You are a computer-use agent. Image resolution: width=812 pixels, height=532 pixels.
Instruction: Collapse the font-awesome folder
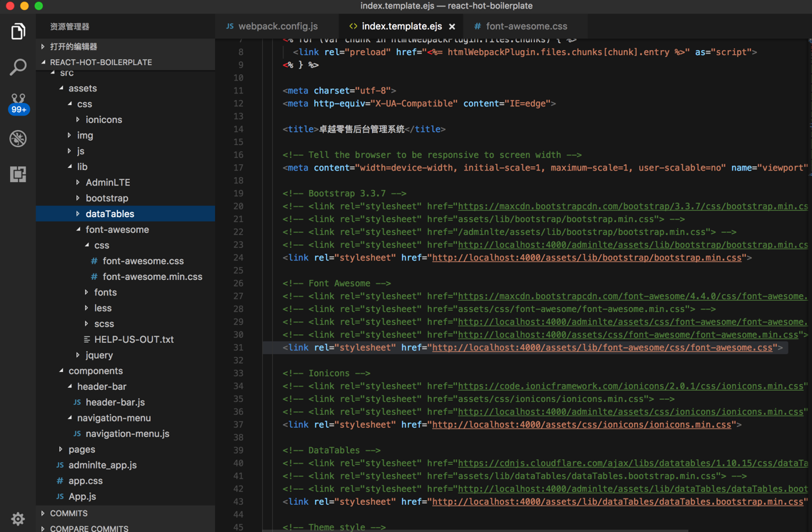[x=117, y=229]
